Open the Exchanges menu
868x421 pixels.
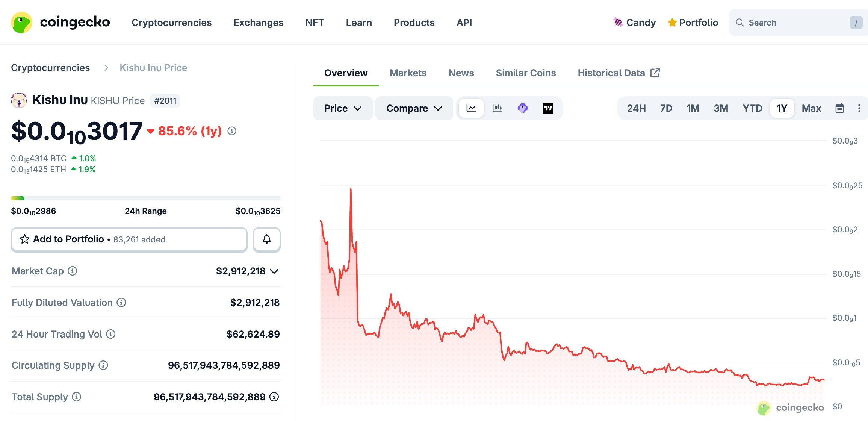[258, 23]
